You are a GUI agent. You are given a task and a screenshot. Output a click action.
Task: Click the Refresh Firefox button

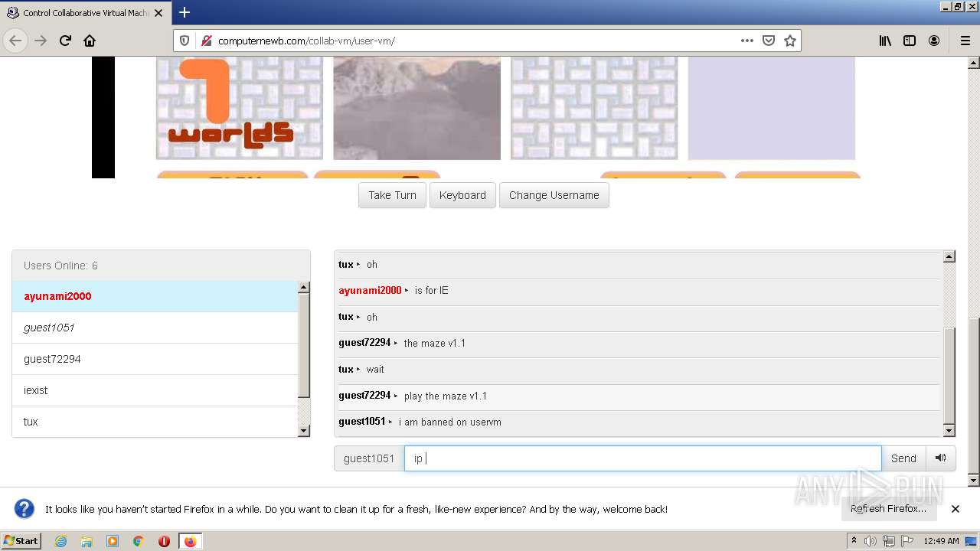click(888, 509)
